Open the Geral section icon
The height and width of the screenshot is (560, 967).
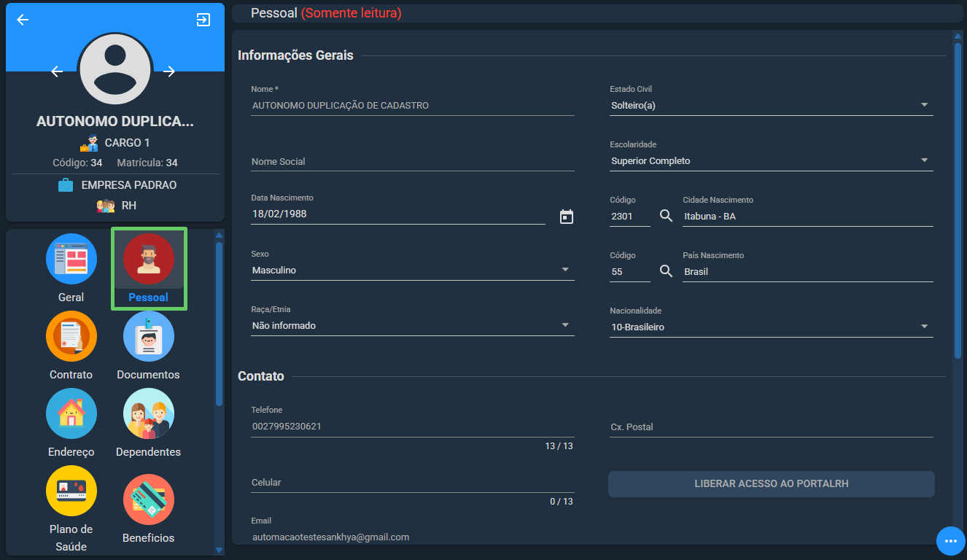coord(71,259)
